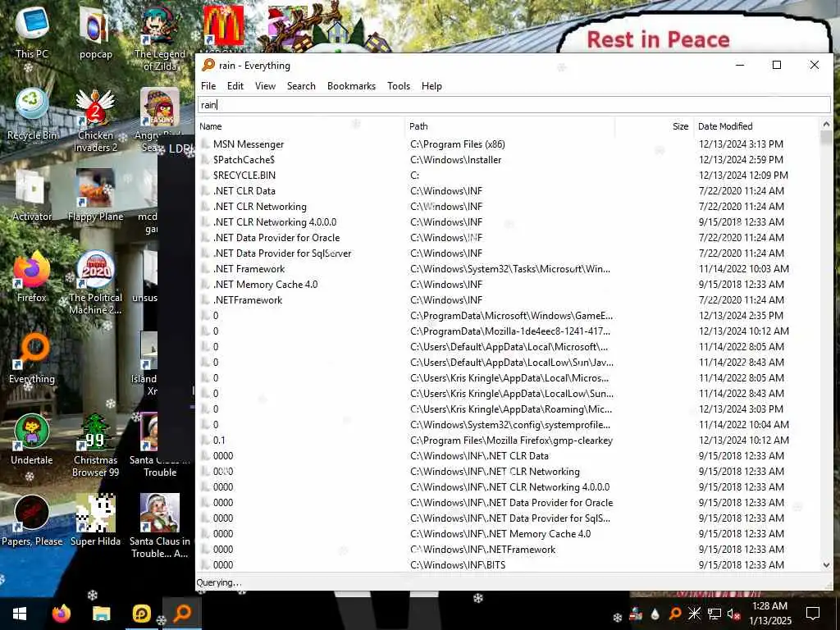Sort by Date Modified column header
The image size is (840, 630).
coord(756,126)
